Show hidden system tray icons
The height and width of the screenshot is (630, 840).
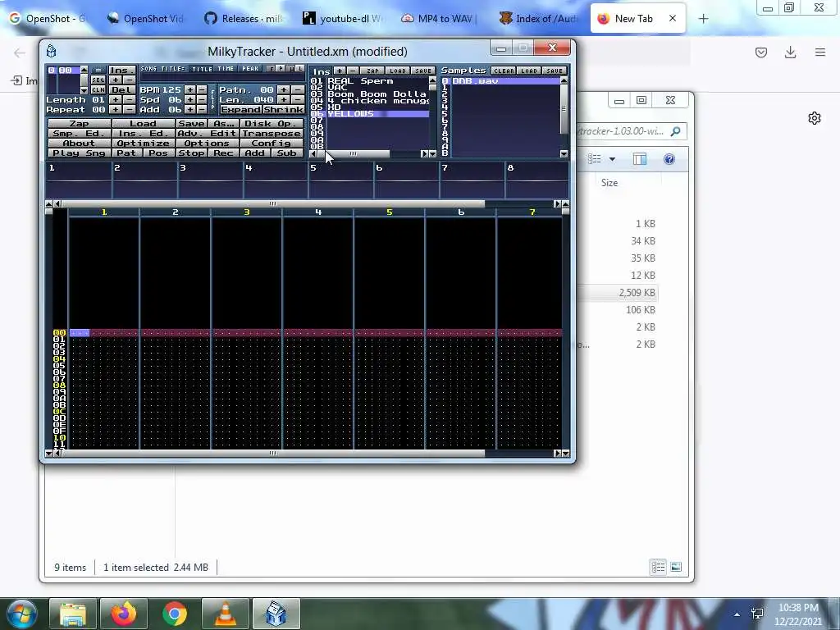[737, 614]
